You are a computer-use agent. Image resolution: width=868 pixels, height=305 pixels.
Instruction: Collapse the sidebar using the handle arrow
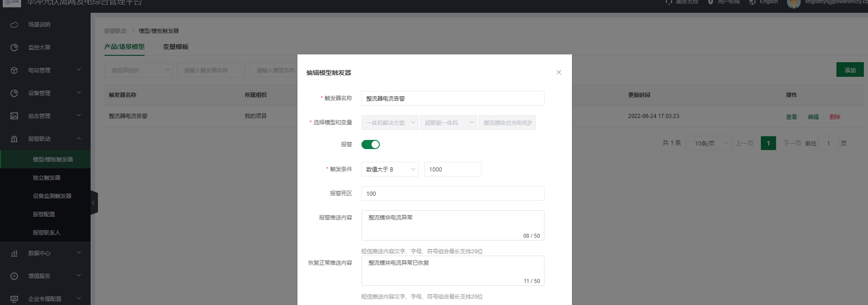[93, 203]
